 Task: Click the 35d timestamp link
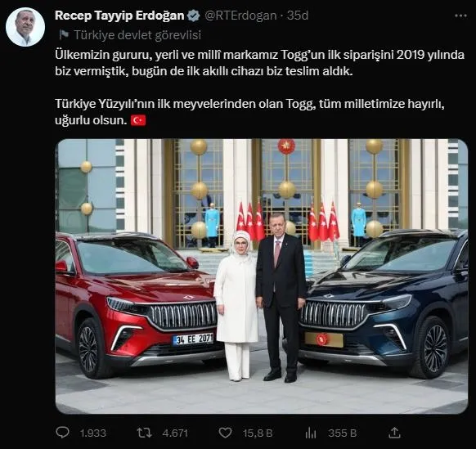pos(298,16)
